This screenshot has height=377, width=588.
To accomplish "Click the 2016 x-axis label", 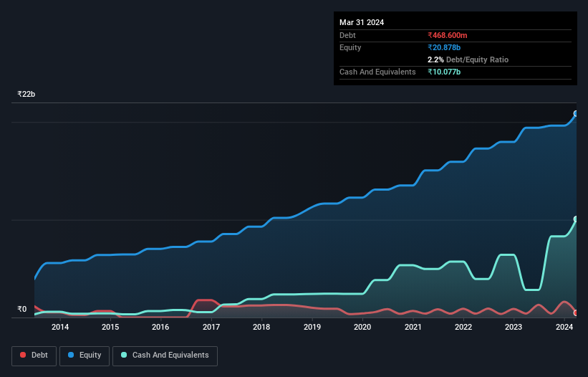I will (160, 327).
